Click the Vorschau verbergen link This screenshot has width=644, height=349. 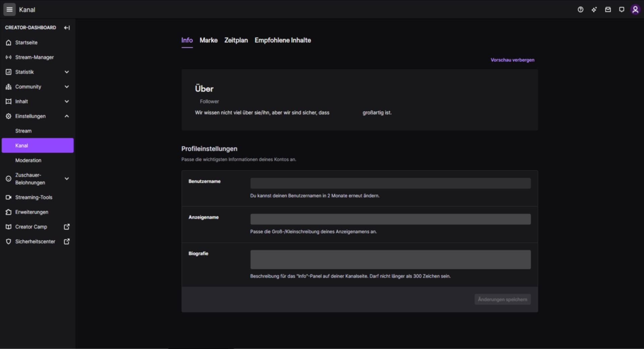[512, 60]
